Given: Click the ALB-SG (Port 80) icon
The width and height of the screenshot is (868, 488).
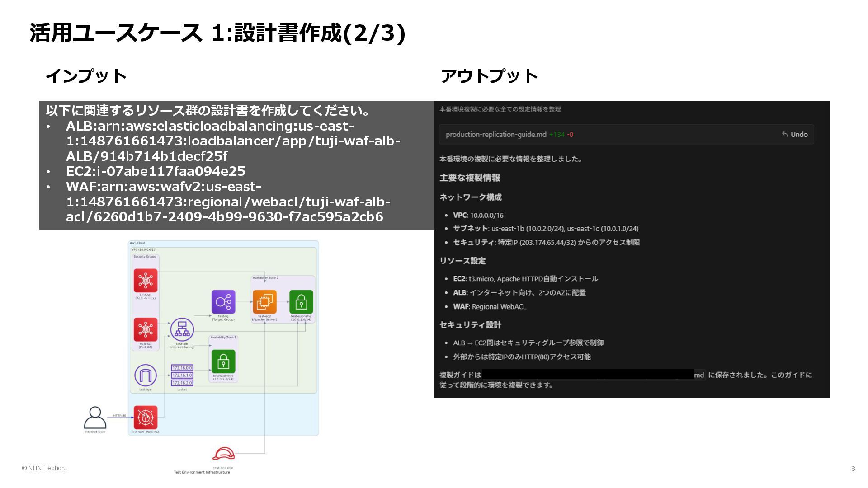Looking at the screenshot, I should coord(146,329).
